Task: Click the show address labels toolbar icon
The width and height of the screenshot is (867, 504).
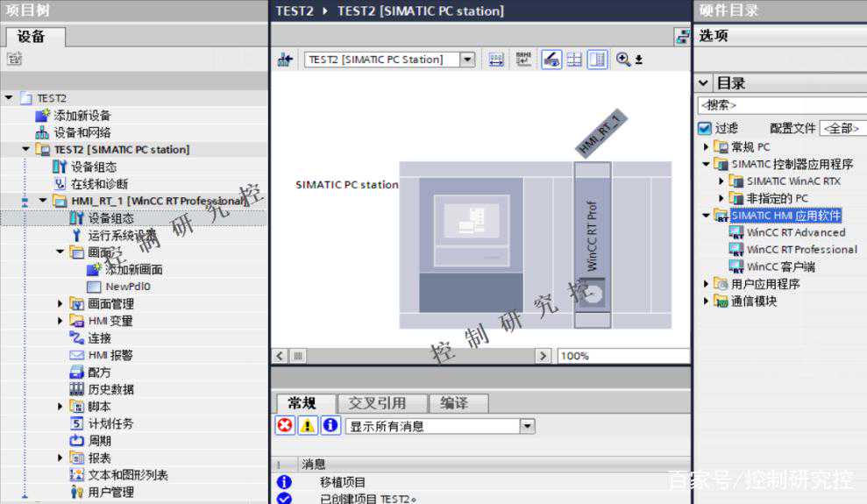Action: (x=523, y=60)
